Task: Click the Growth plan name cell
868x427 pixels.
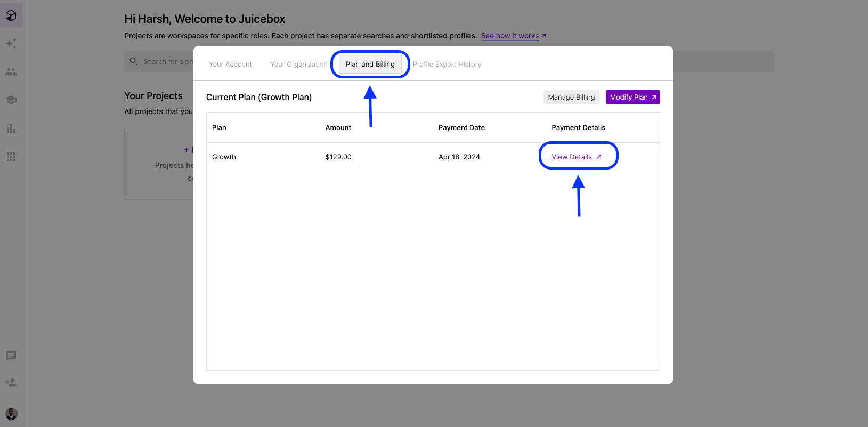Action: point(224,157)
